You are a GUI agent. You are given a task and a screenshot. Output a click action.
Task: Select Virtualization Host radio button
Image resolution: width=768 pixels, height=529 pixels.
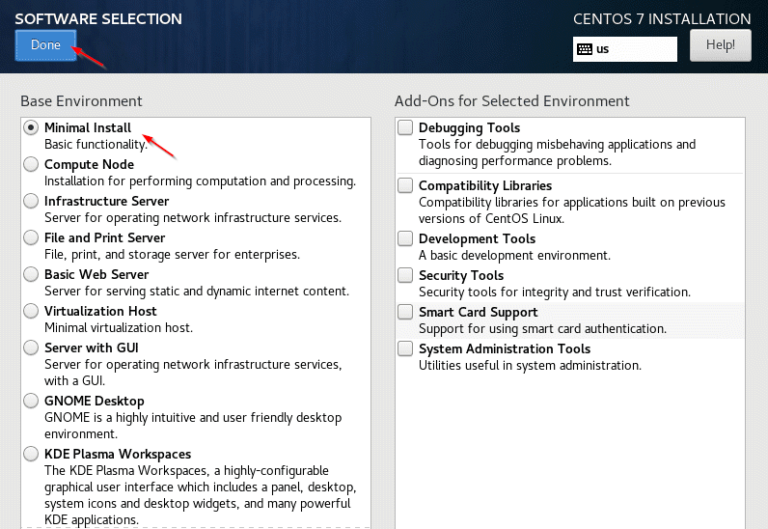(31, 311)
